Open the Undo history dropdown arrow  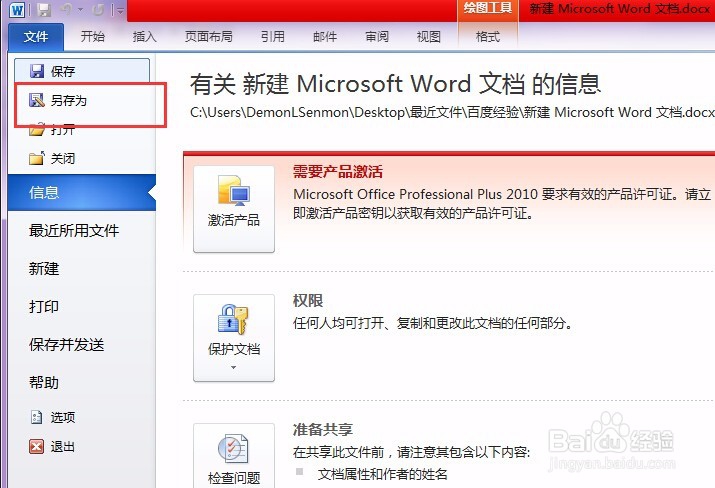[x=80, y=10]
